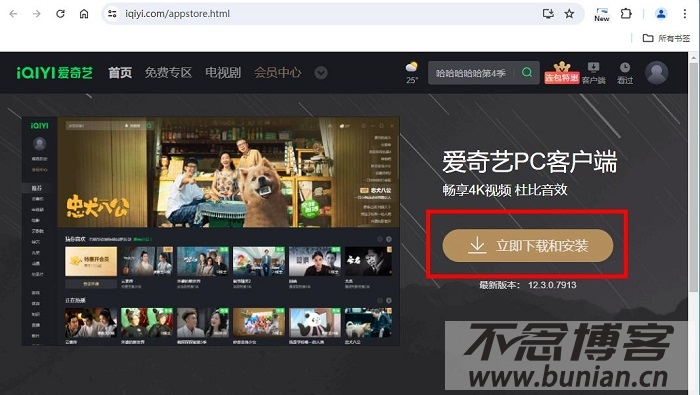700x395 pixels.
Task: Click the 特惠开会员 thumbnail in preview
Action: [x=91, y=262]
